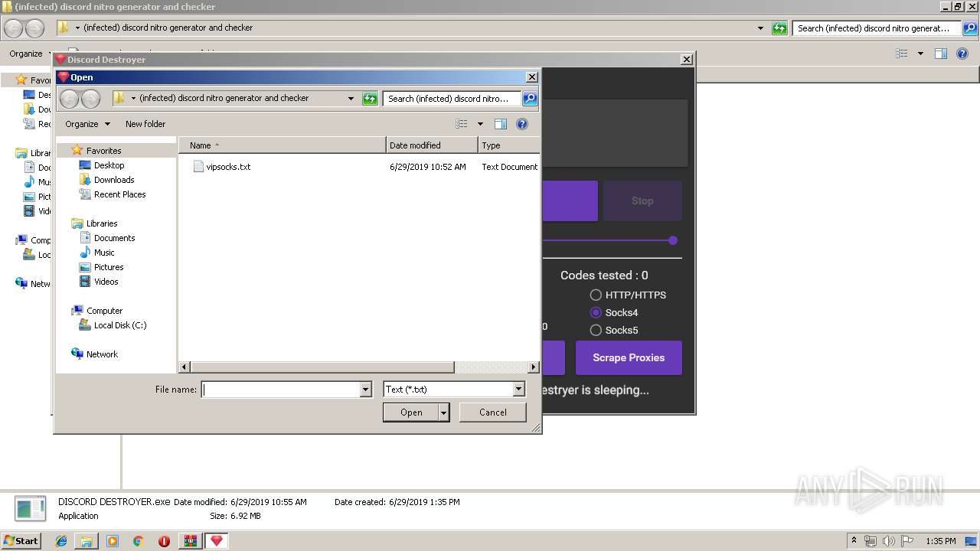Select the vipsocks.txt file
Screen dimensions: 980x551
(228, 167)
